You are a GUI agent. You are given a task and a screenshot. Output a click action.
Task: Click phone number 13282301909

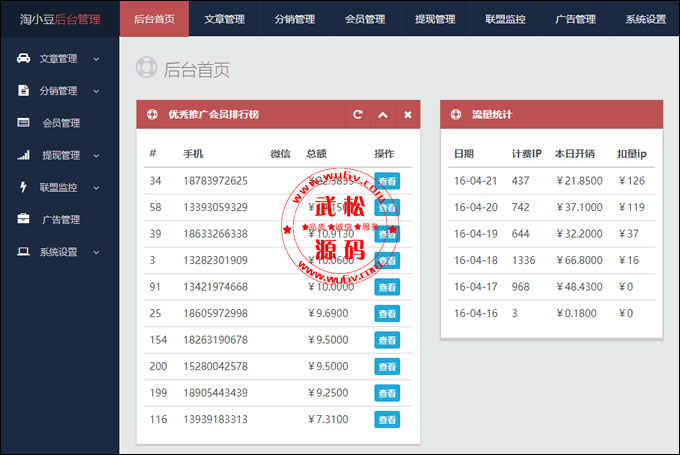tap(216, 260)
